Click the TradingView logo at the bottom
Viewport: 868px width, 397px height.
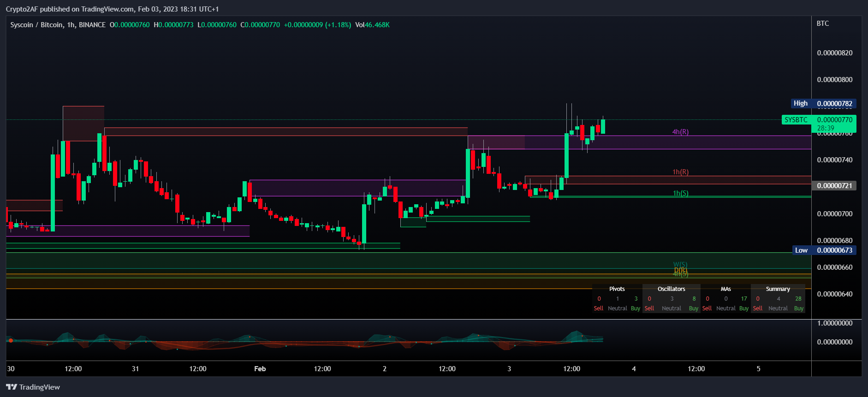tap(33, 387)
